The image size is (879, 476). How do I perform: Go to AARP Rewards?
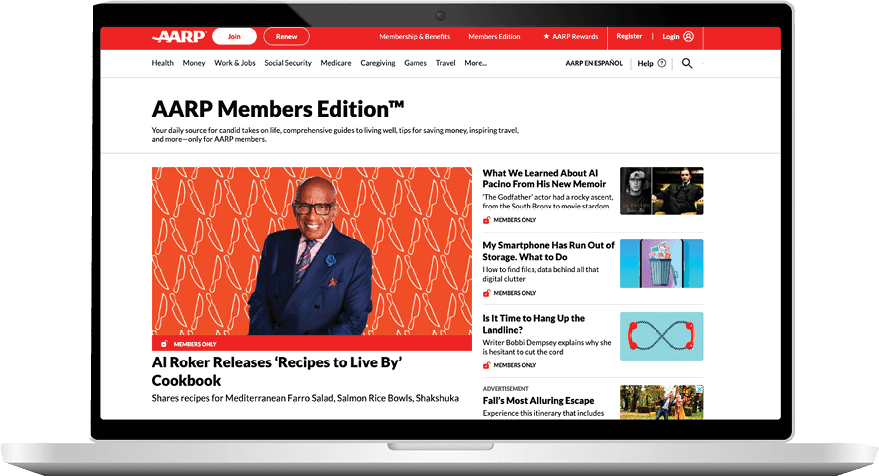575,36
